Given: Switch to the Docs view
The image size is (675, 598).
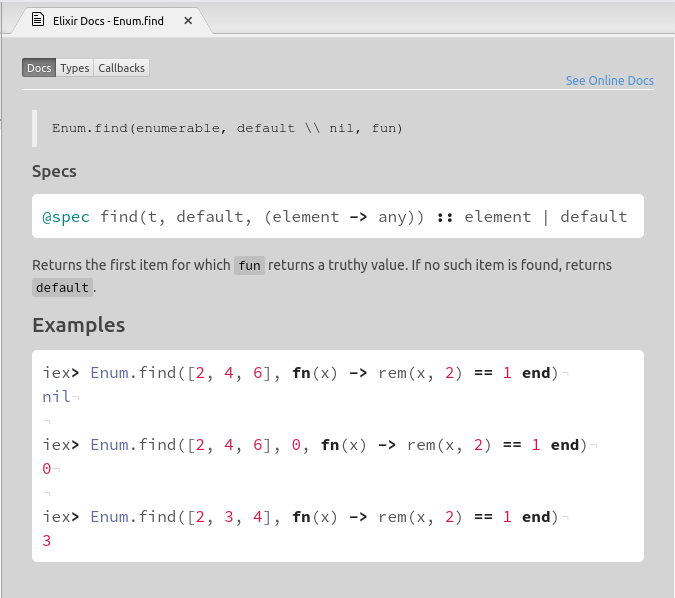Looking at the screenshot, I should point(39,68).
